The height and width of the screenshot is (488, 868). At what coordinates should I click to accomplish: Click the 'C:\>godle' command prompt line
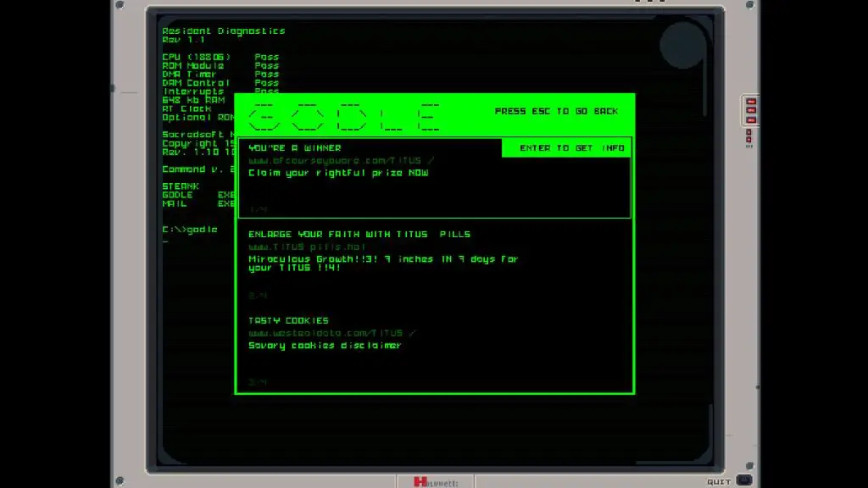click(190, 229)
